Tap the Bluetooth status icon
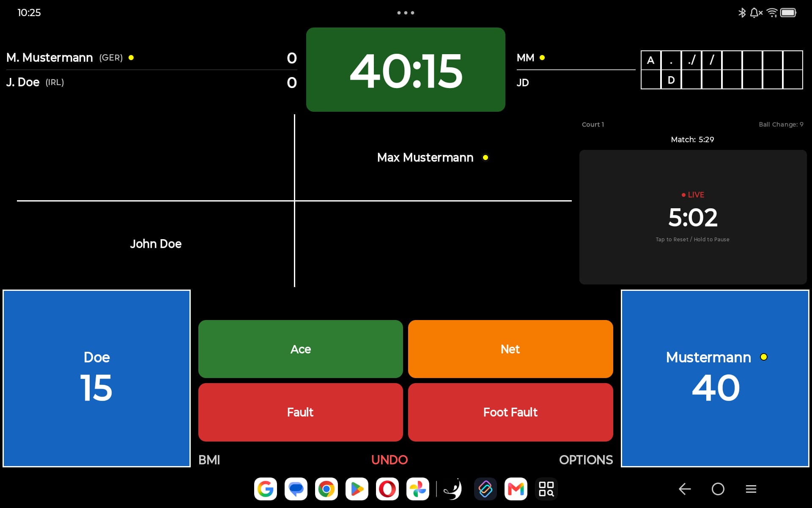 point(742,13)
